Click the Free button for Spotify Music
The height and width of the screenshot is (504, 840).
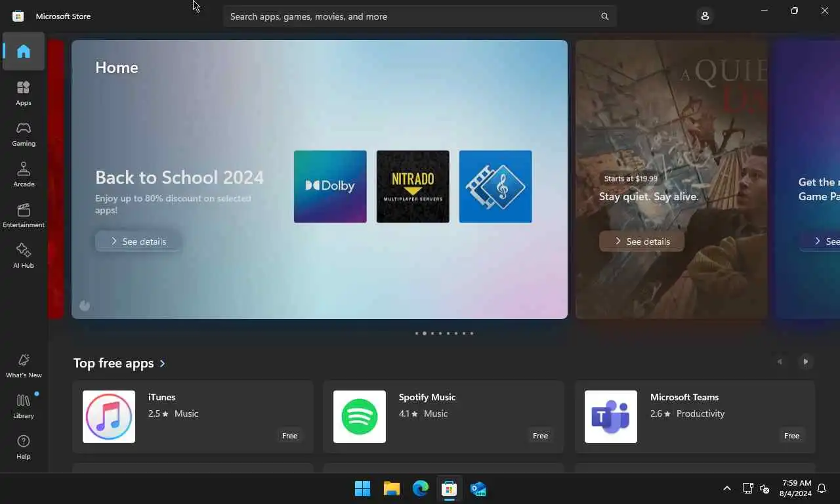[540, 436]
